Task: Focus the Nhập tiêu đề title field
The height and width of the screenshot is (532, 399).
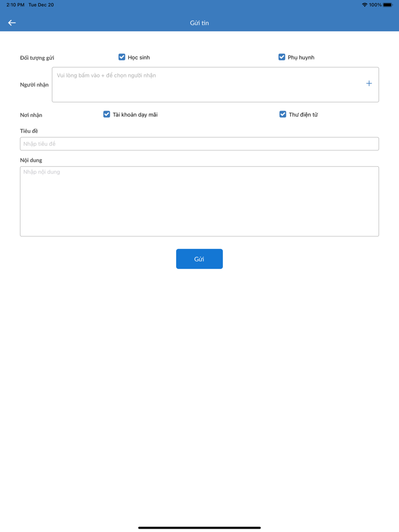Action: [199, 144]
